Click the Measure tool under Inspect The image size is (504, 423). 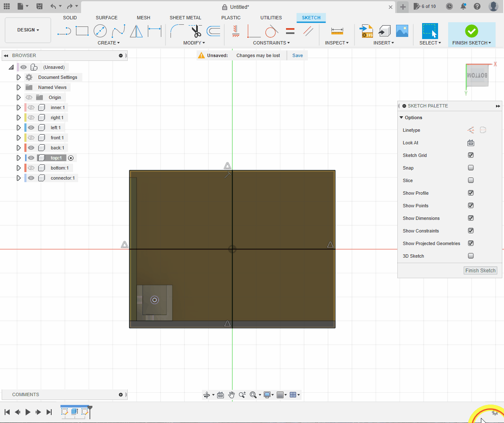coord(337,31)
